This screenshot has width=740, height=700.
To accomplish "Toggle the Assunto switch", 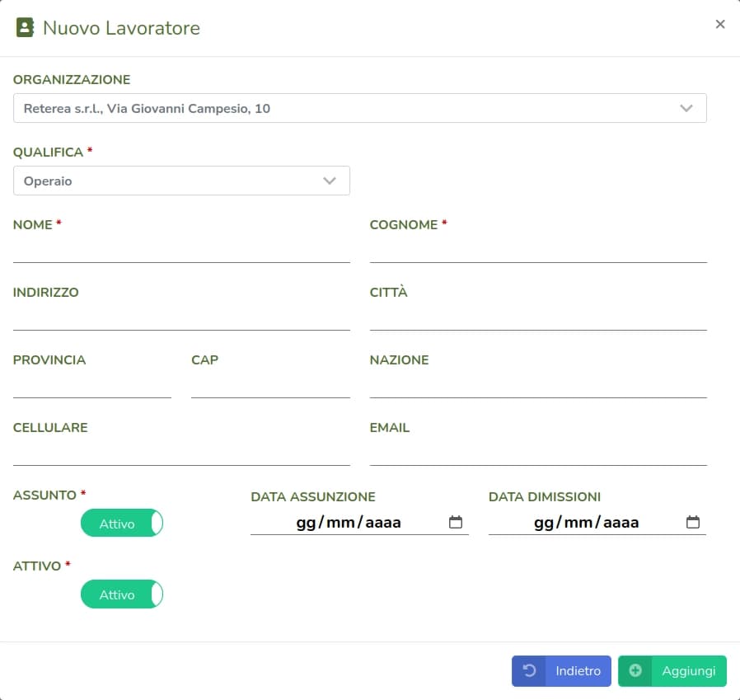I will tap(122, 523).
